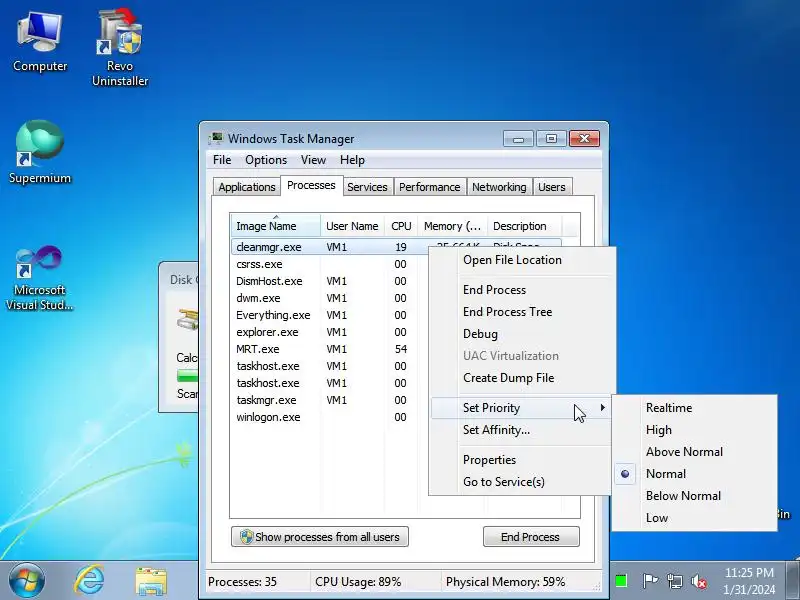Open the Supermium desktop shortcut

pos(40,152)
